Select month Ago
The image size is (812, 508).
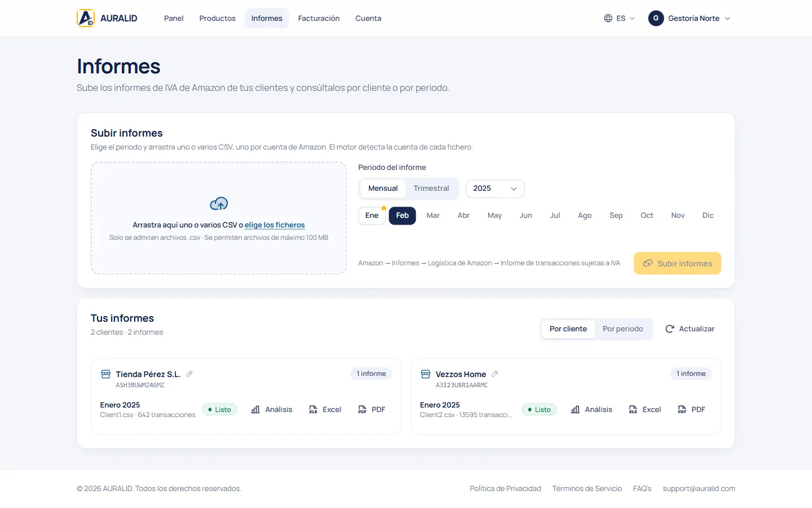[x=585, y=216]
